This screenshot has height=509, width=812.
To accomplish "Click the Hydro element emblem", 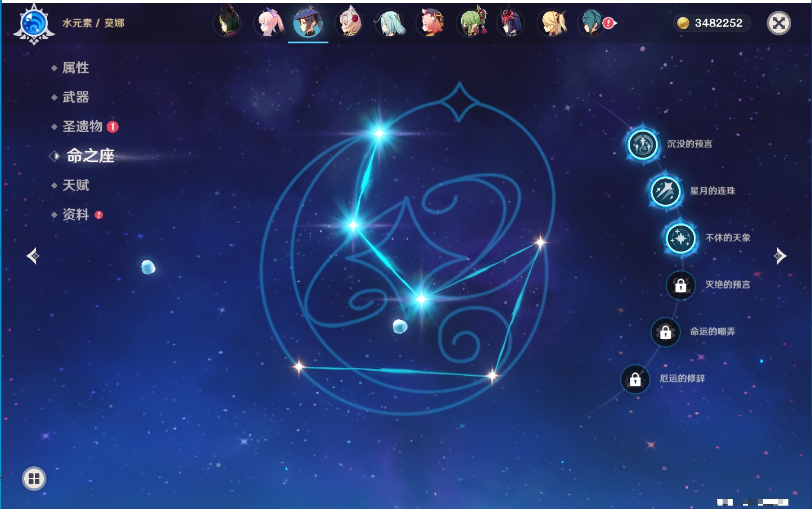I will (34, 24).
